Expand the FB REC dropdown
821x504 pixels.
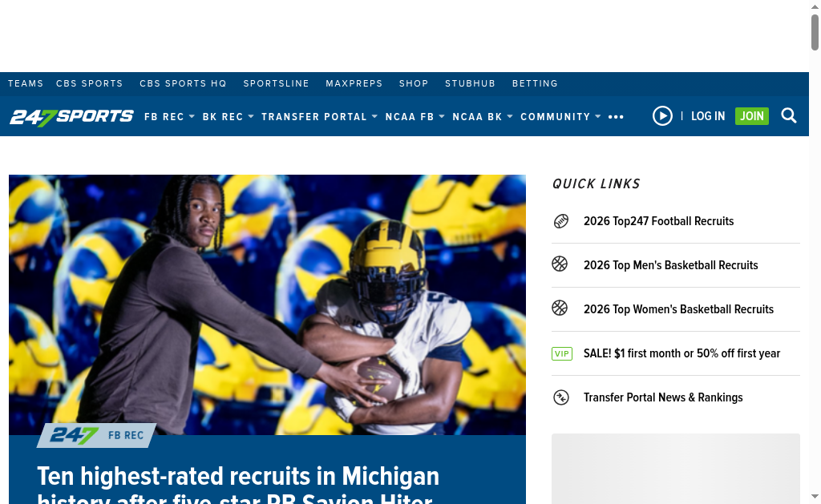coord(170,117)
